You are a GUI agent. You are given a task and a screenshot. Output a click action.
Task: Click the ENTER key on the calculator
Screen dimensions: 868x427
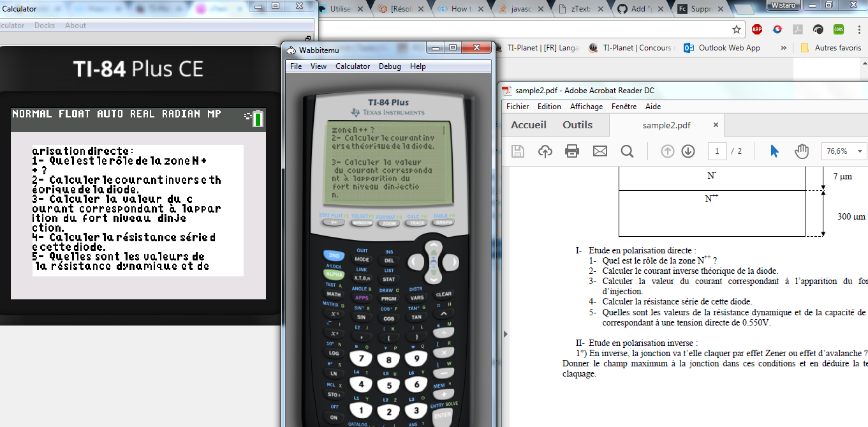[x=443, y=416]
